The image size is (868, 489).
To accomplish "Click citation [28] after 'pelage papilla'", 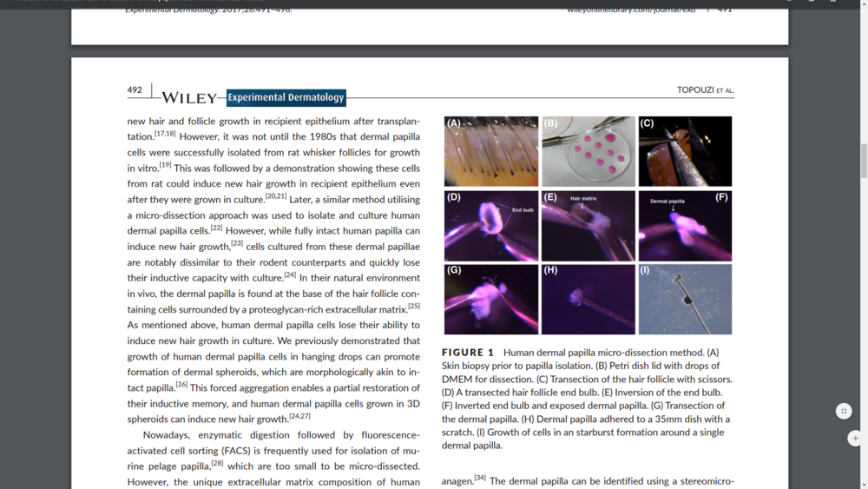I will tap(217, 463).
